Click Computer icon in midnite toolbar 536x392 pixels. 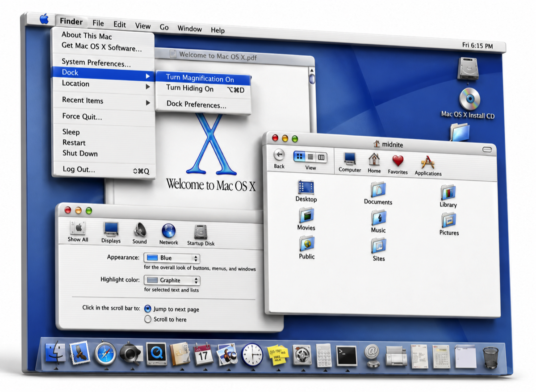tap(349, 163)
